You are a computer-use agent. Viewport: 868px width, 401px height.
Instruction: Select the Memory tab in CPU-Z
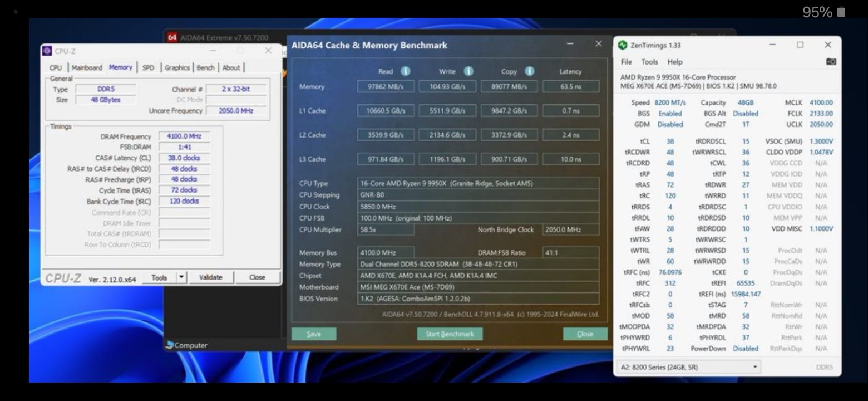click(121, 67)
